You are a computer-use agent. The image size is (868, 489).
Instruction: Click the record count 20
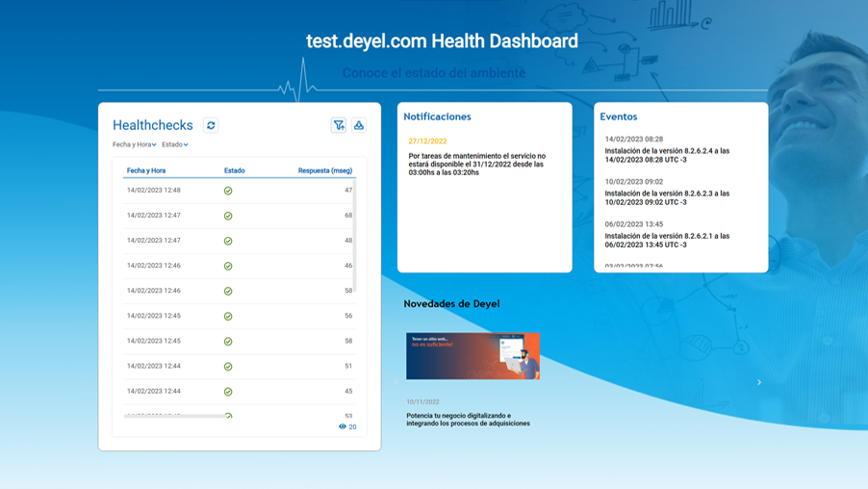click(x=352, y=427)
